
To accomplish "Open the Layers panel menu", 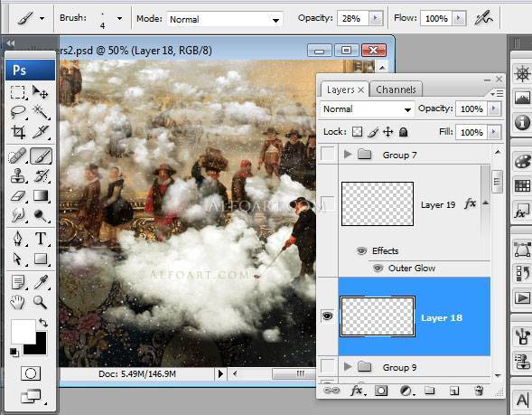I will pyautogui.click(x=497, y=93).
